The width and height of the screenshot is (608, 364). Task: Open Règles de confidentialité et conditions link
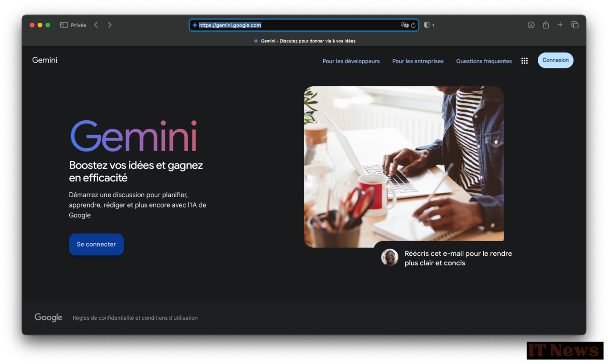pos(135,318)
